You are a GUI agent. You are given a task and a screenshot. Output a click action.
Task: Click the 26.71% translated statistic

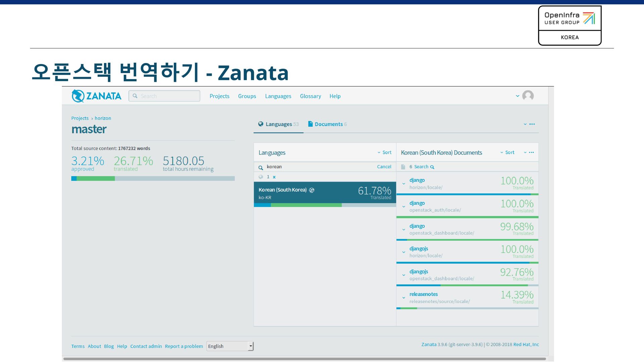133,163
